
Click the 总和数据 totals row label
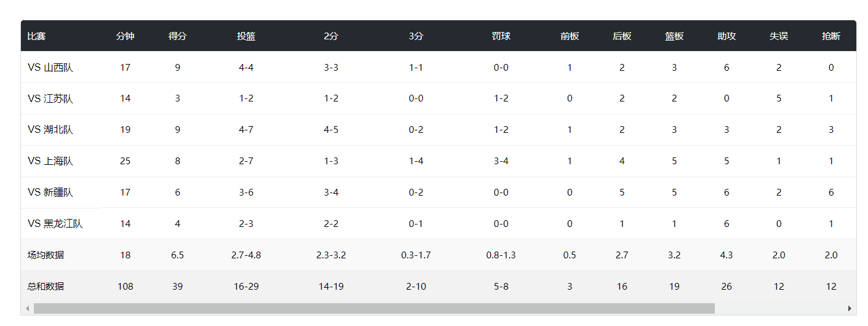pyautogui.click(x=46, y=286)
